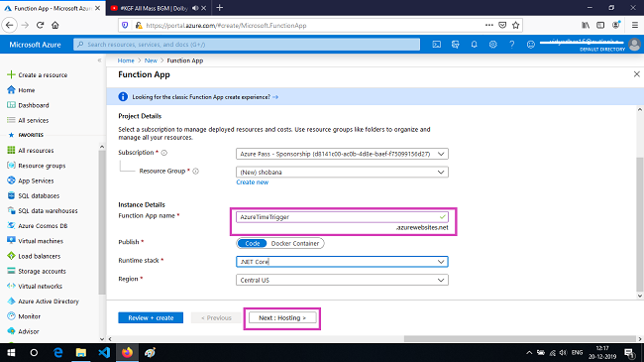Screen dimensions: 644x362
Task: Click Create new resource group link
Action: [253, 182]
